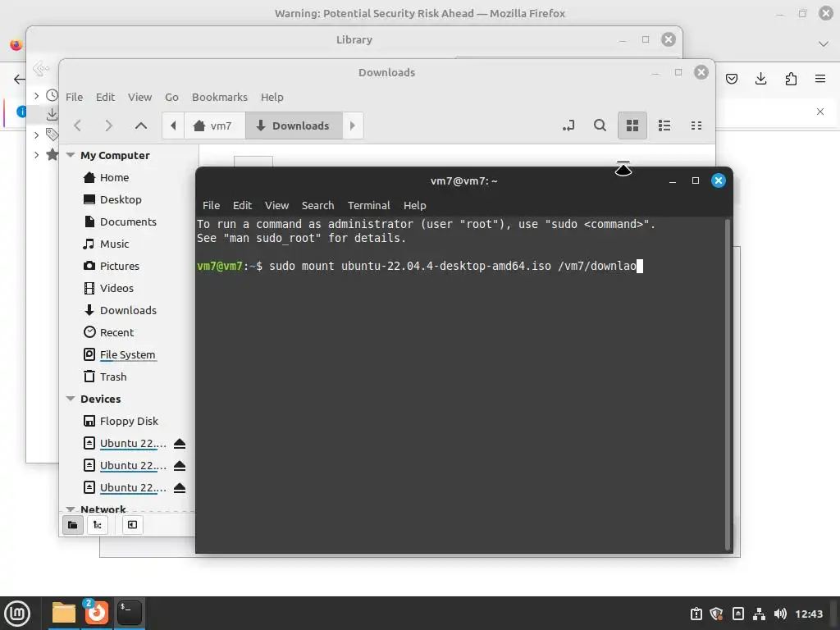Viewport: 840px width, 630px height.
Task: Switch to compact view in file manager
Action: 696,126
